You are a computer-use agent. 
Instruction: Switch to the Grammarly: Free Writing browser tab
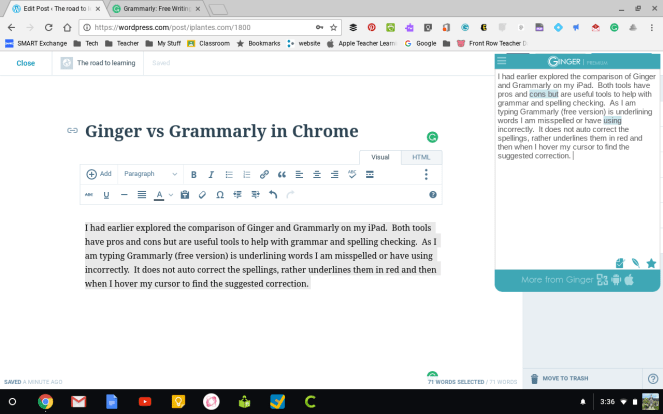(x=156, y=8)
